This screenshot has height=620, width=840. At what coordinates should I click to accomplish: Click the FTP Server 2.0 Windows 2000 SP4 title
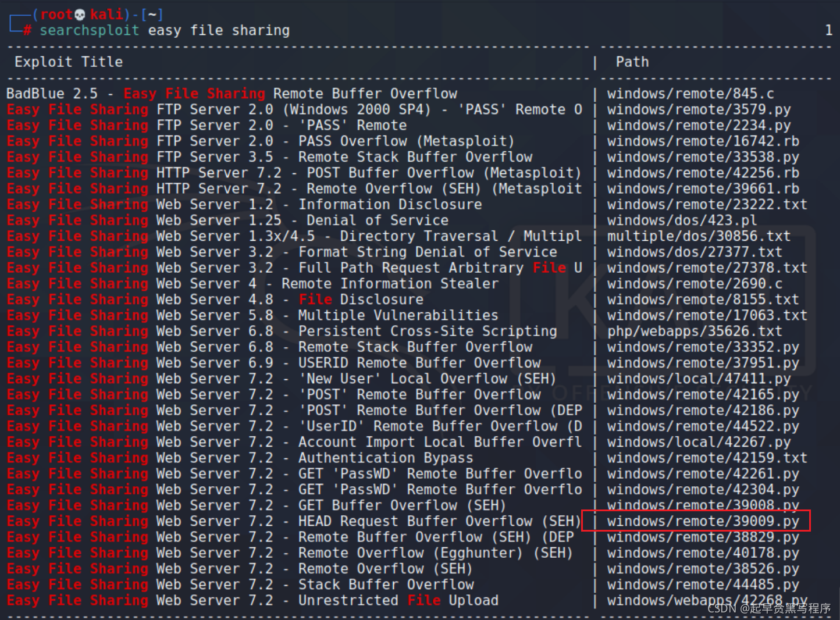pos(294,109)
